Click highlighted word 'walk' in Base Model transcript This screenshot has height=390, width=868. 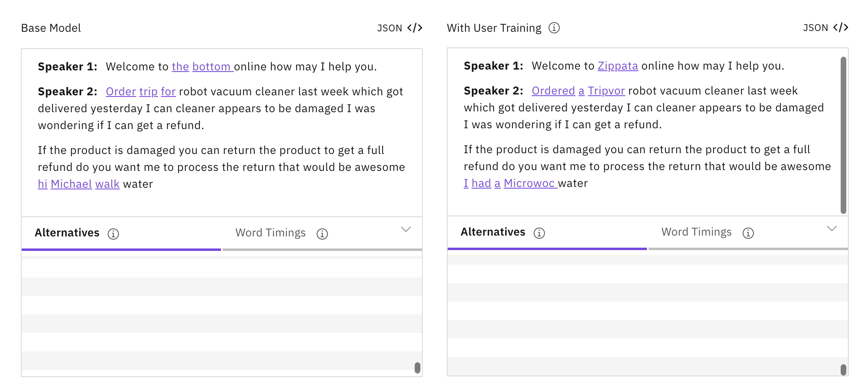tap(107, 184)
